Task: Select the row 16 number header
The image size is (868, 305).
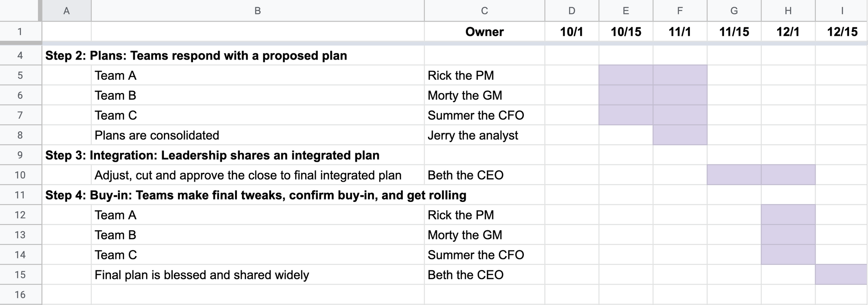Action: [x=20, y=294]
